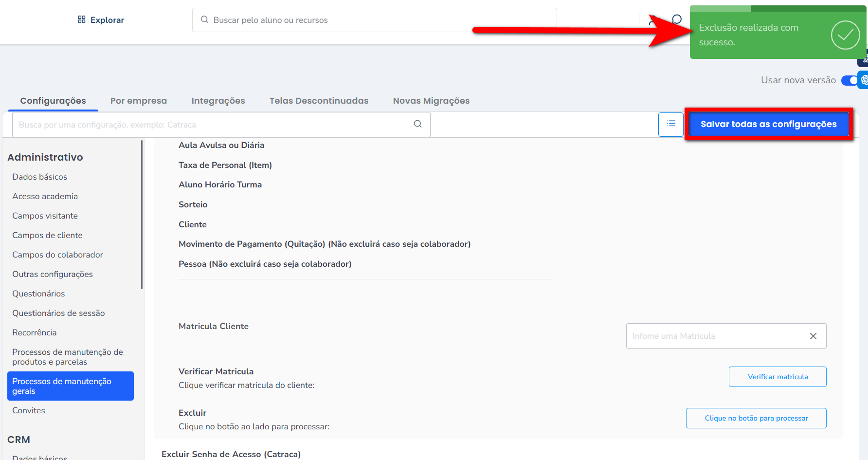Image resolution: width=868 pixels, height=460 pixels.
Task: Click the Explorar grid icon
Action: [82, 19]
